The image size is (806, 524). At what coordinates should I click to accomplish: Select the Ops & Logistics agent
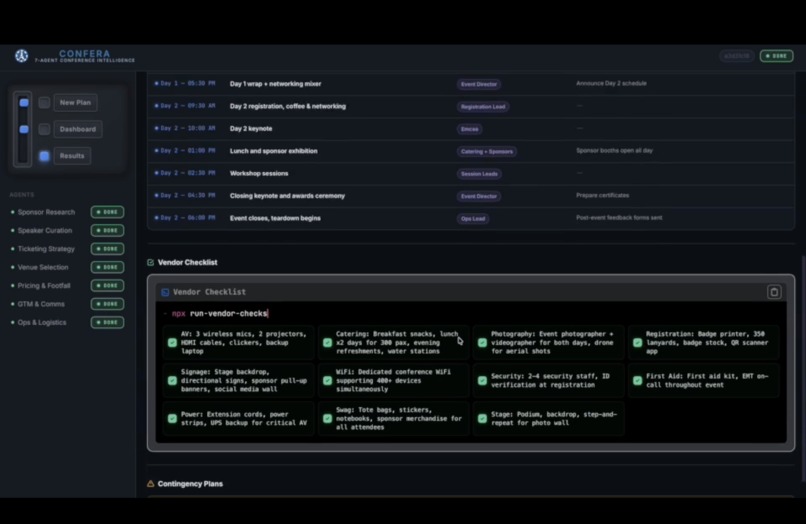click(x=42, y=322)
